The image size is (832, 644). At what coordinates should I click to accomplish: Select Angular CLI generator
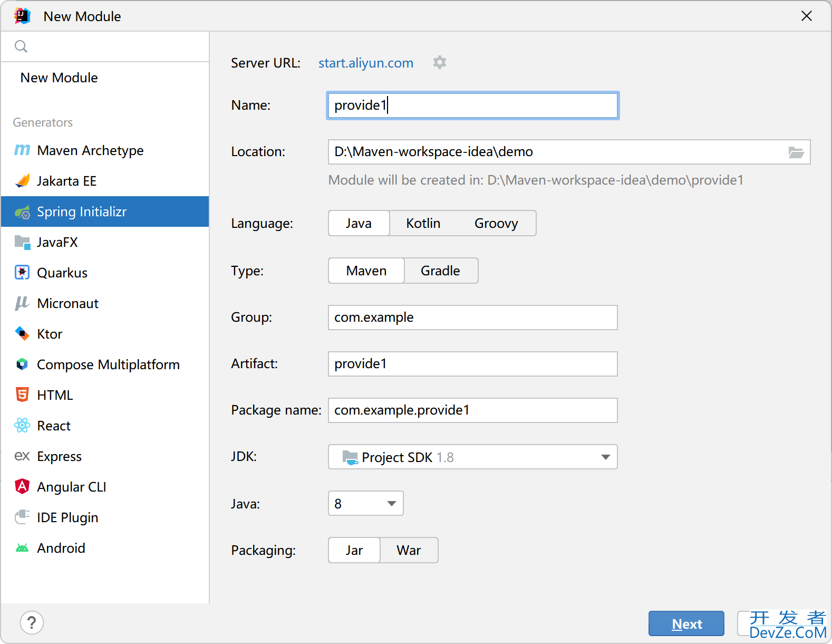(105, 487)
